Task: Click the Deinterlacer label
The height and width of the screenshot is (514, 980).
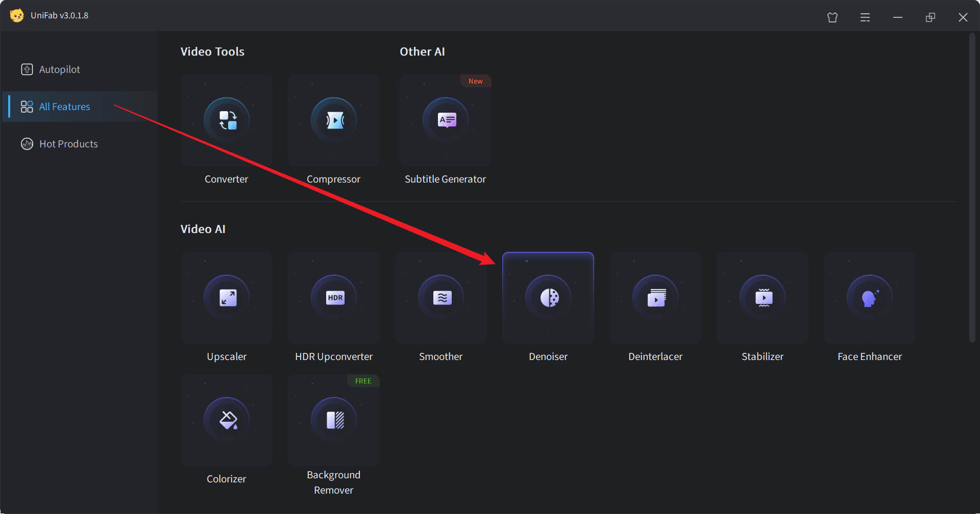Action: pos(655,356)
